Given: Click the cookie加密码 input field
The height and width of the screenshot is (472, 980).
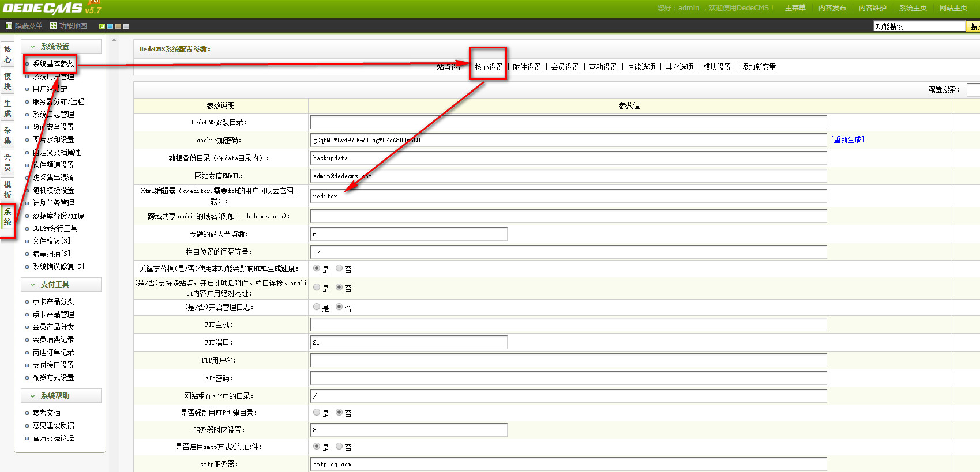Looking at the screenshot, I should pos(569,140).
